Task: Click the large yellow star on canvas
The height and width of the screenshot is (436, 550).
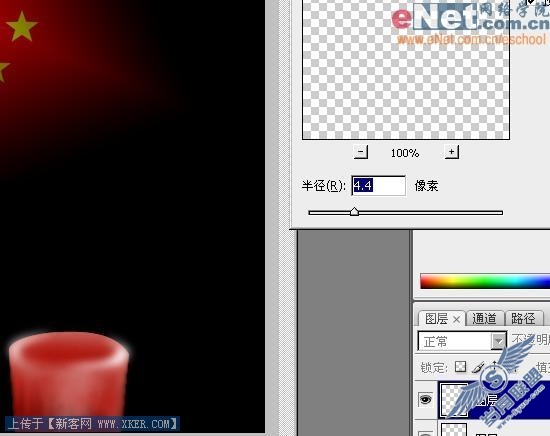Action: [22, 27]
